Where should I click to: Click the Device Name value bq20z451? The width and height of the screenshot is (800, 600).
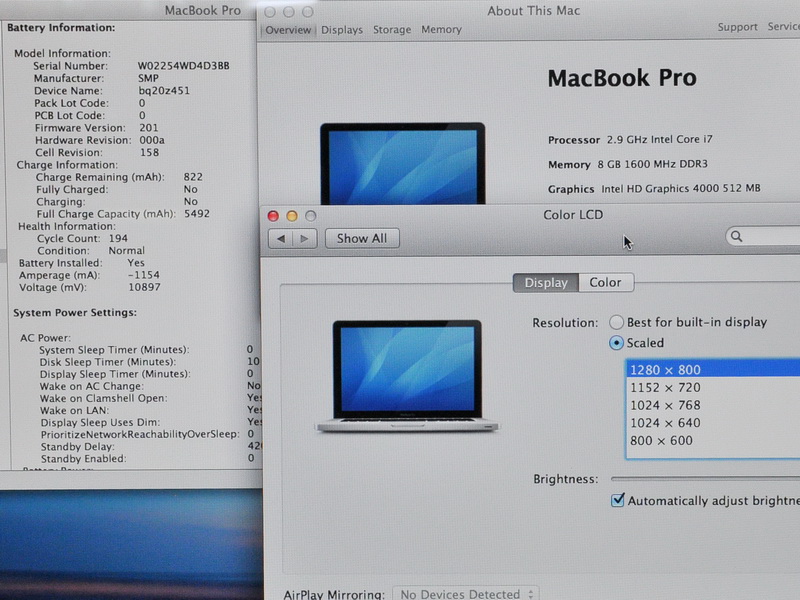coord(164,91)
